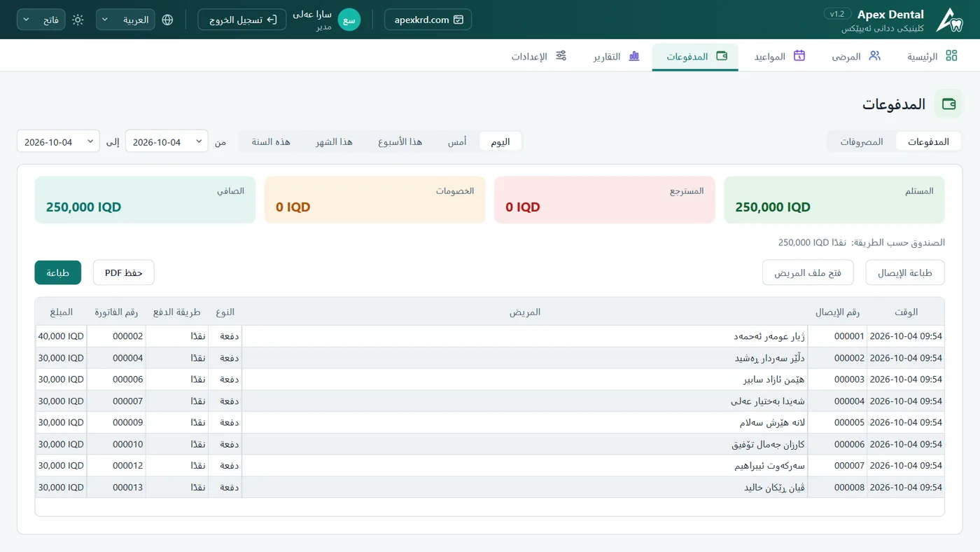The width and height of the screenshot is (980, 552).
Task: Click the المبلغ amount column header
Action: [x=61, y=312]
